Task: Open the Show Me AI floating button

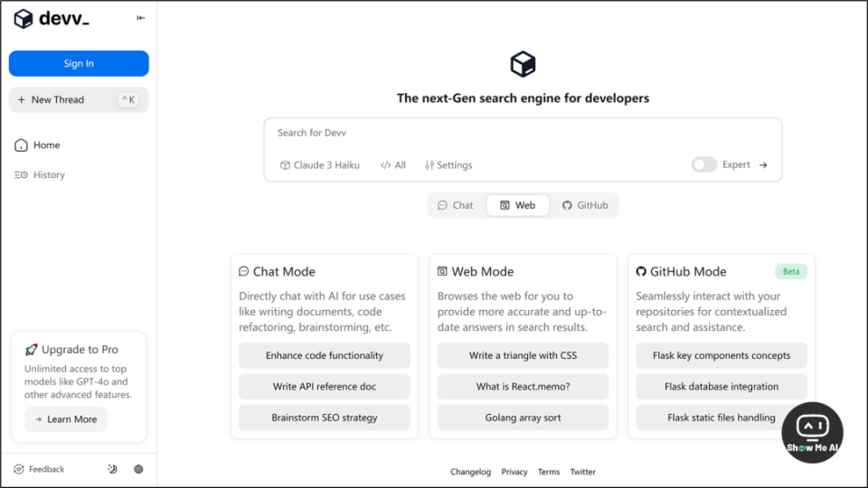Action: tap(812, 433)
